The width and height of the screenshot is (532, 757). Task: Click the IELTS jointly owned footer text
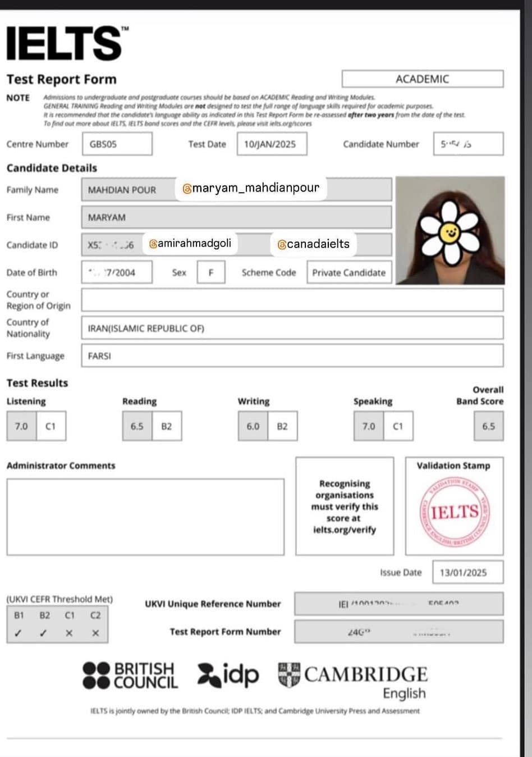[x=255, y=711]
